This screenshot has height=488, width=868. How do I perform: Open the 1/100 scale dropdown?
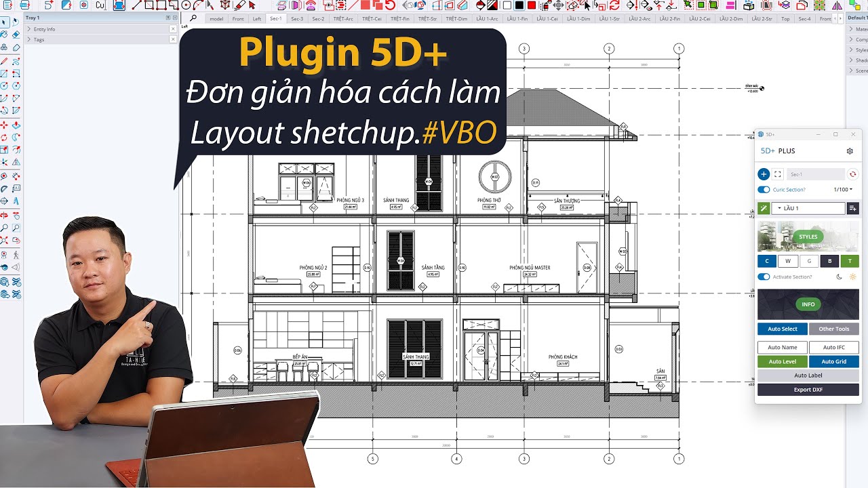click(x=843, y=190)
